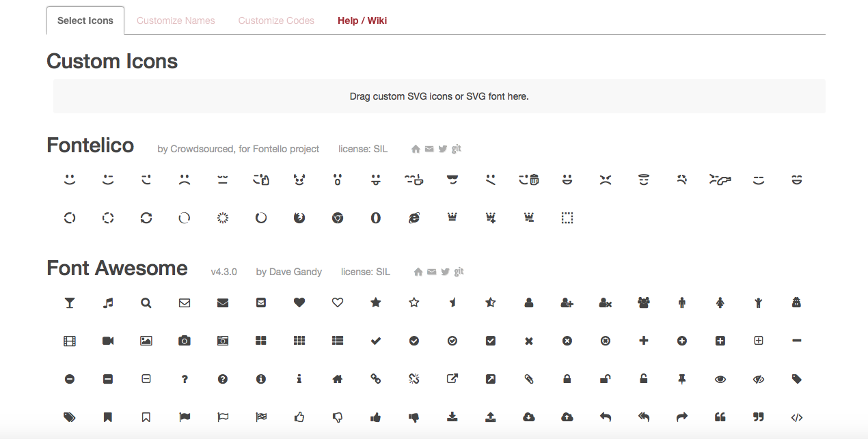Screen dimensions: 868x439
Task: Select the crown icon from Fontelico
Action: (452, 218)
